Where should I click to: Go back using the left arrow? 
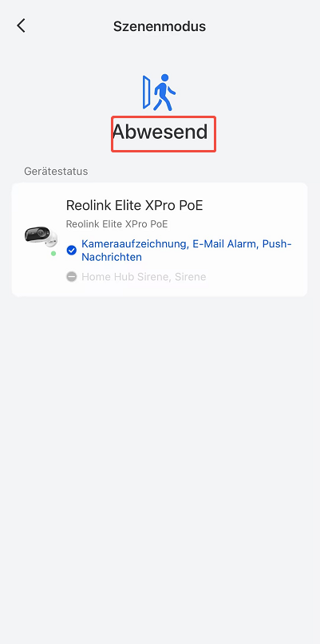click(21, 26)
